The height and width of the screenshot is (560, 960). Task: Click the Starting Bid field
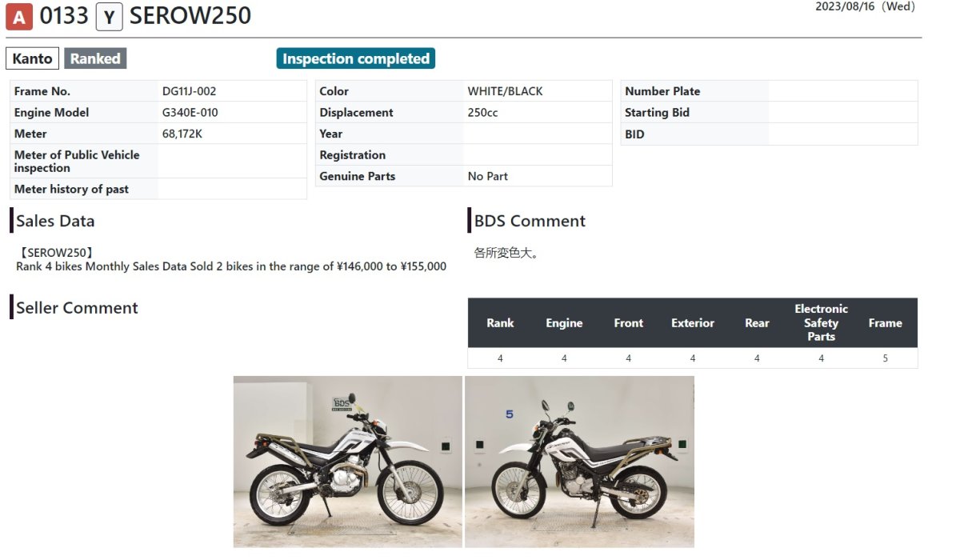click(769, 113)
